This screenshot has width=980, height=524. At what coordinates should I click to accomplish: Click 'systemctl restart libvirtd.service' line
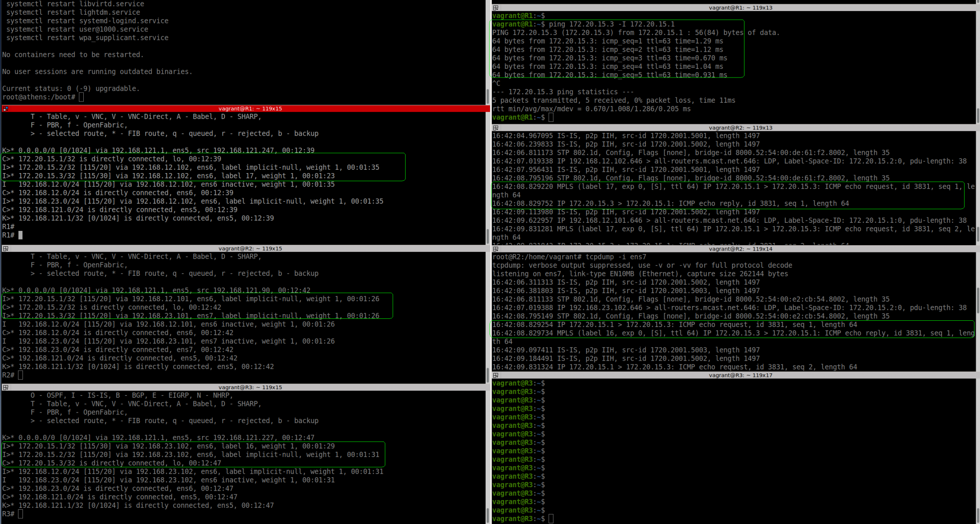[75, 4]
